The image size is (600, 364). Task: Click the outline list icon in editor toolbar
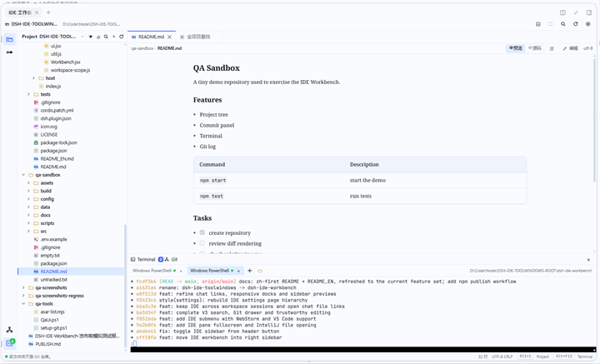point(552,48)
